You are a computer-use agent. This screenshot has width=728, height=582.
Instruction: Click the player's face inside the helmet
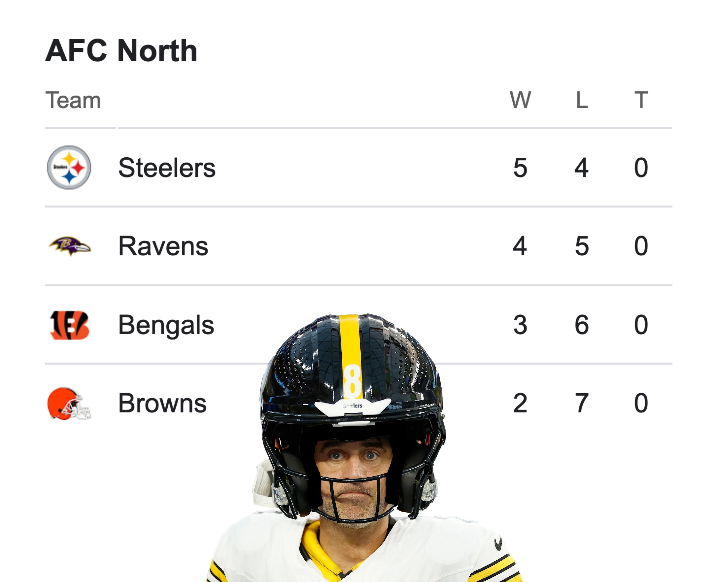(353, 472)
